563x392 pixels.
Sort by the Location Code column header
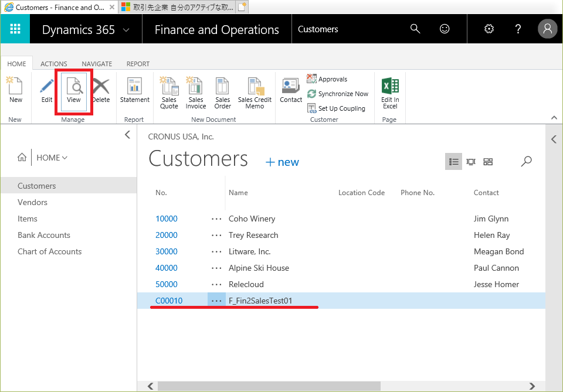tap(362, 193)
